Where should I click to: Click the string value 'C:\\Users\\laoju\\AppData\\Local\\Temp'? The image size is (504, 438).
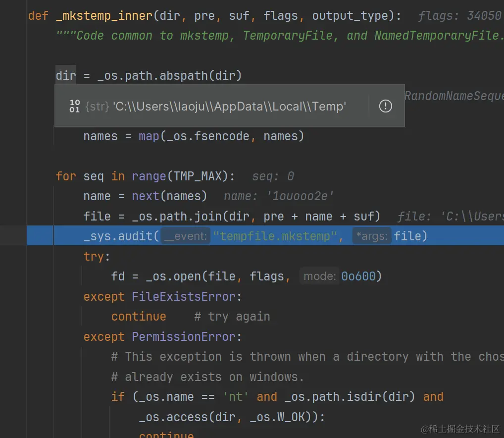coord(229,106)
